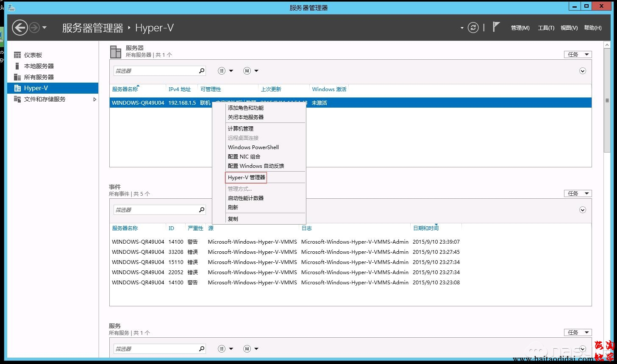Open the 任务 dropdown in events panel

[577, 193]
